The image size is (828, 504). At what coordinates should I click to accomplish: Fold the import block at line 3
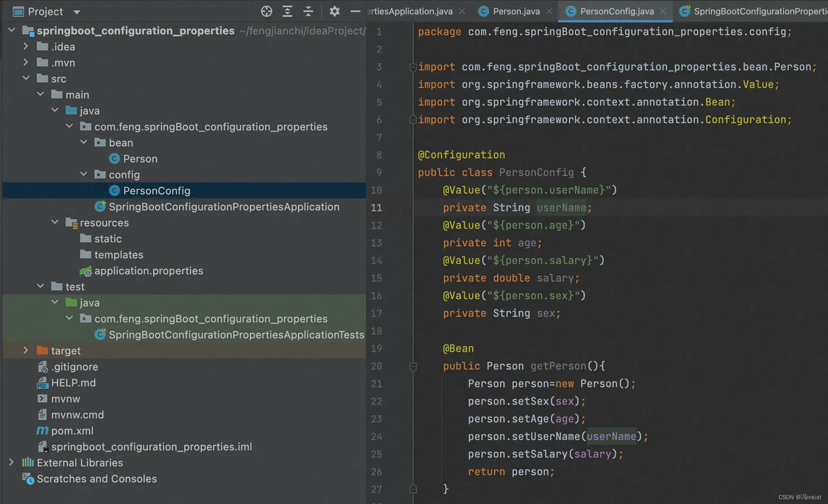[x=413, y=67]
